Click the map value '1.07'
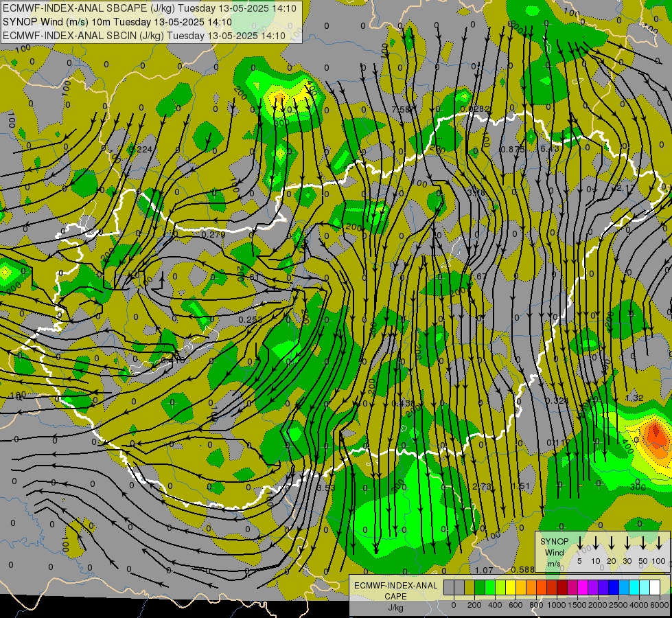Viewport: 672px width, 618px height. tap(485, 570)
